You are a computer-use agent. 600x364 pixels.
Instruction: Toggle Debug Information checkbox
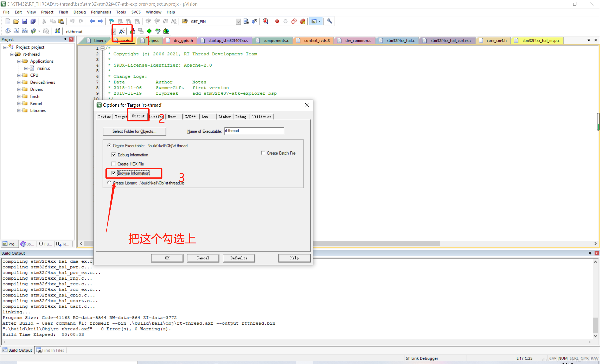click(113, 155)
